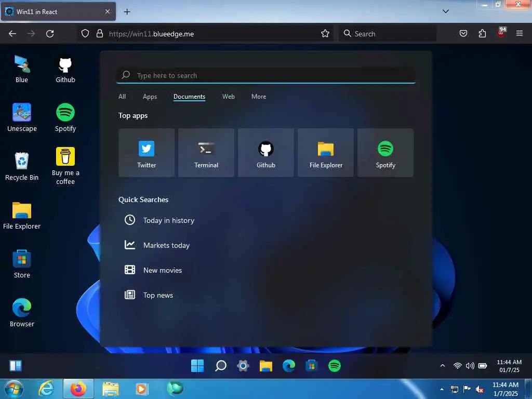
Task: Click Markets today quick search
Action: [157, 245]
